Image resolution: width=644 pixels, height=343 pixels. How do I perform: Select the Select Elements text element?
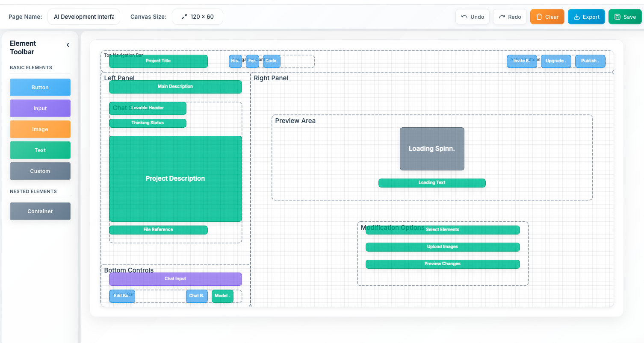(x=443, y=230)
